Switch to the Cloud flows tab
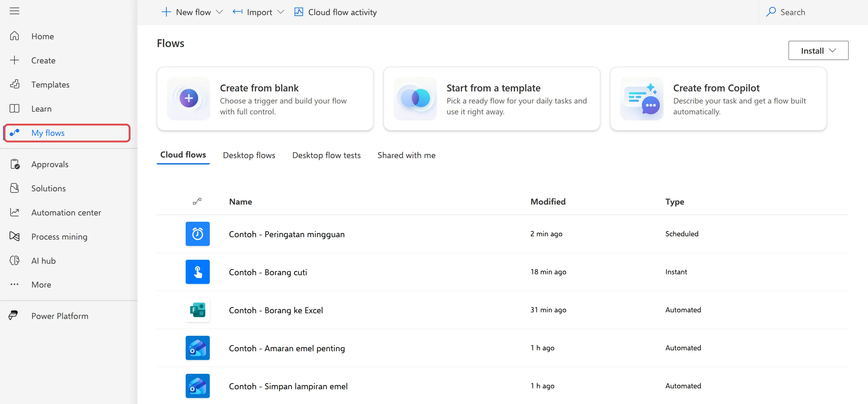The height and width of the screenshot is (404, 868). 183,155
